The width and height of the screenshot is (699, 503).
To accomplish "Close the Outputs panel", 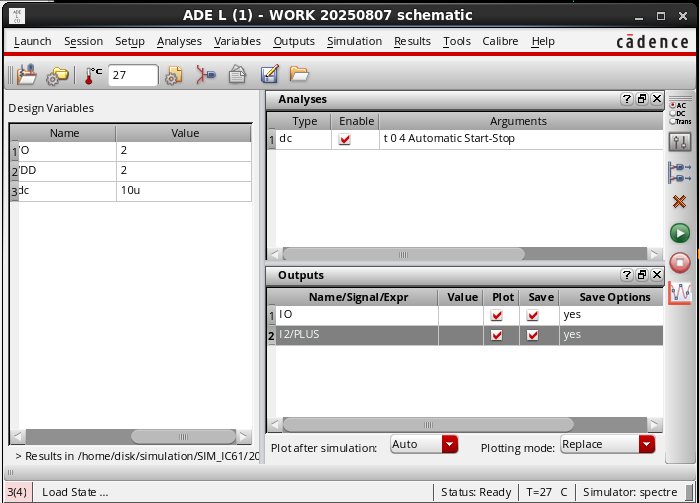I will pyautogui.click(x=657, y=275).
